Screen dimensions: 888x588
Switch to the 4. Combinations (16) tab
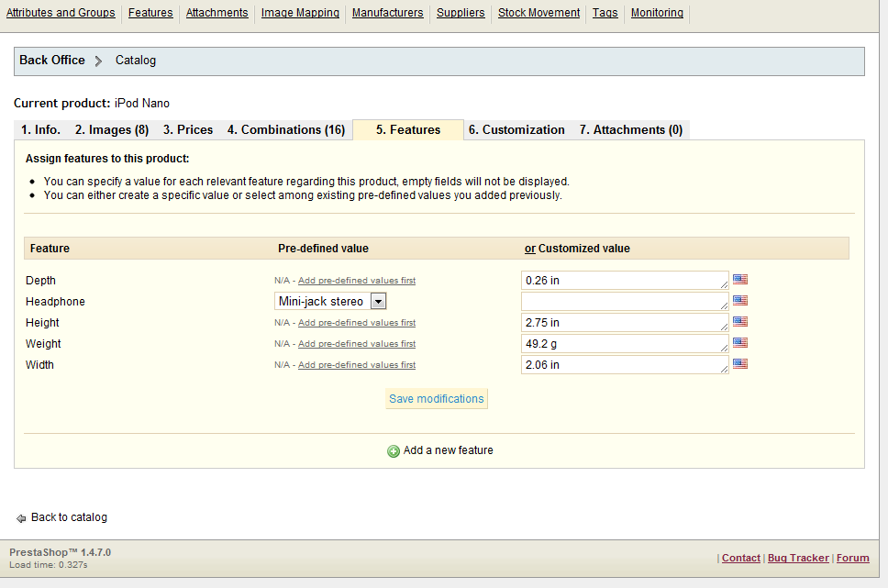tap(286, 129)
